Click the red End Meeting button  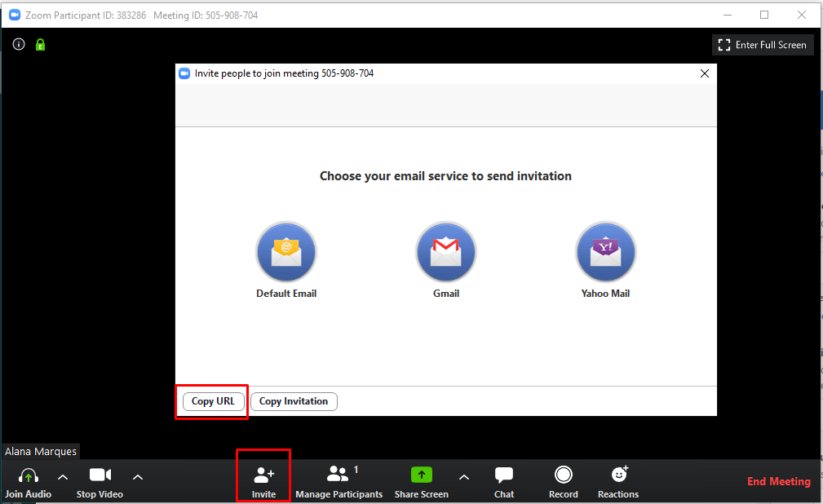(x=779, y=481)
